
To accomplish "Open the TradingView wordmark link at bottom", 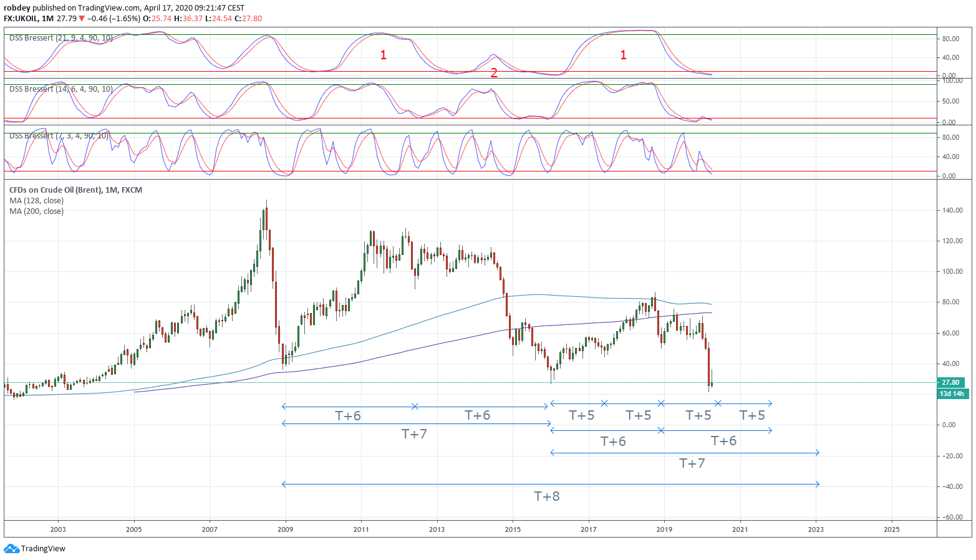I will tap(43, 549).
